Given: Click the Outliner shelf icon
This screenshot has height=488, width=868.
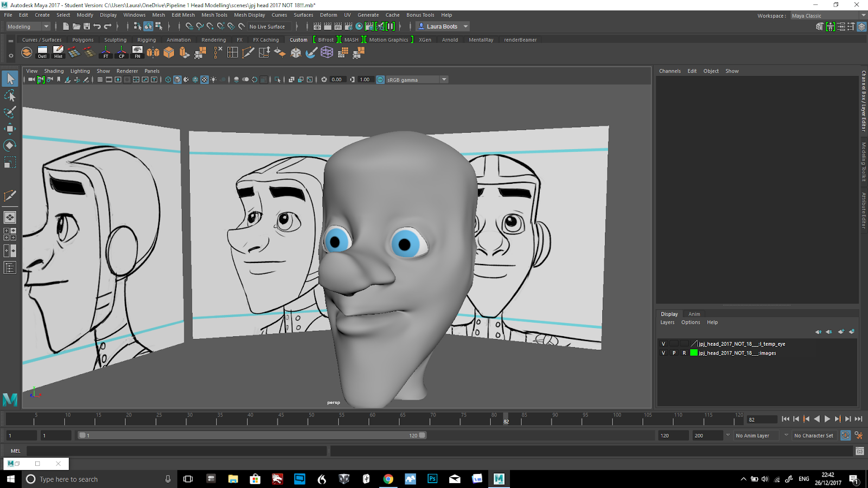Looking at the screenshot, I should pos(42,52).
